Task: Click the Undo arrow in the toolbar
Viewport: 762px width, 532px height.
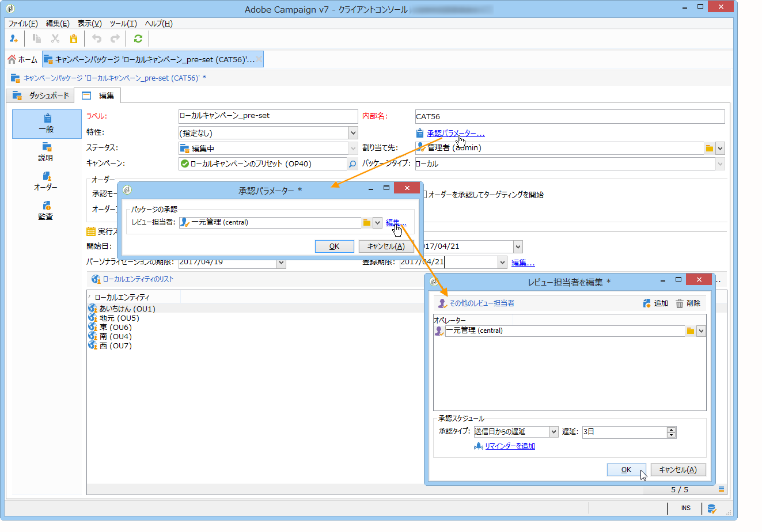Action: (x=97, y=39)
